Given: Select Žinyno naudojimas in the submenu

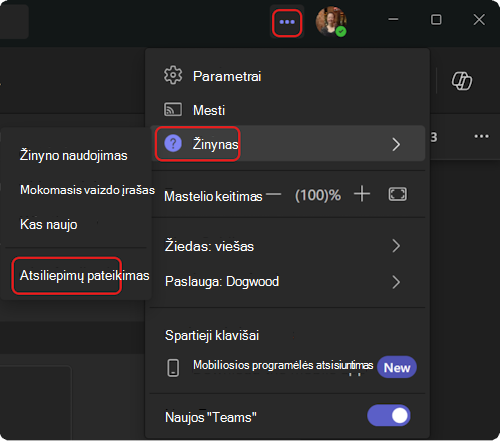Looking at the screenshot, I should [x=74, y=156].
